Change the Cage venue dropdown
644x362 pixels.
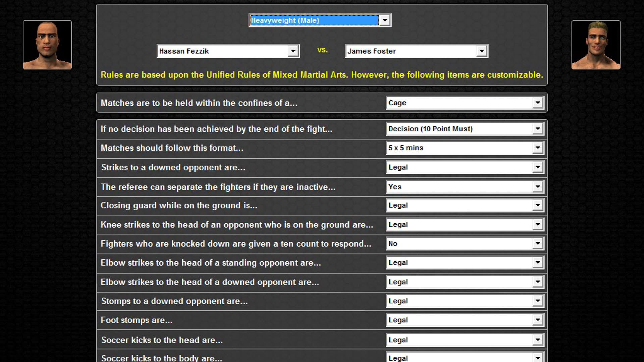click(x=465, y=103)
